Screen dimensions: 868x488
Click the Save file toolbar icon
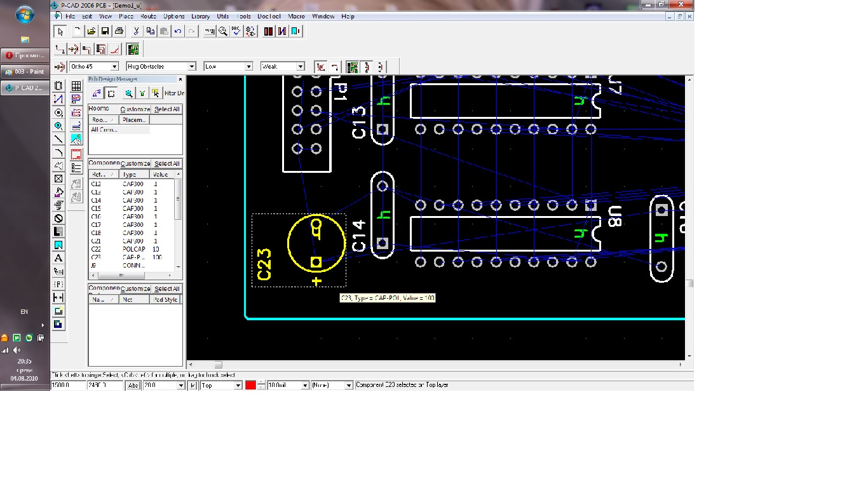pyautogui.click(x=105, y=31)
